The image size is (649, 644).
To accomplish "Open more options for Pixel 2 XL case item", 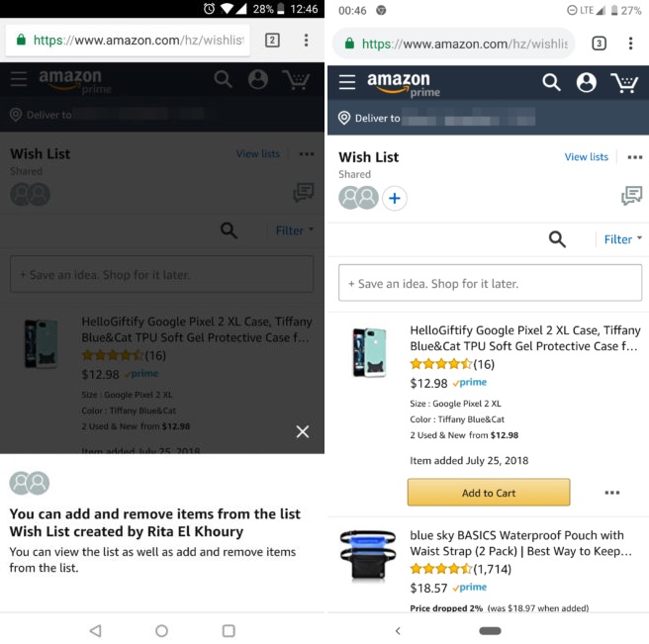I will [x=611, y=493].
